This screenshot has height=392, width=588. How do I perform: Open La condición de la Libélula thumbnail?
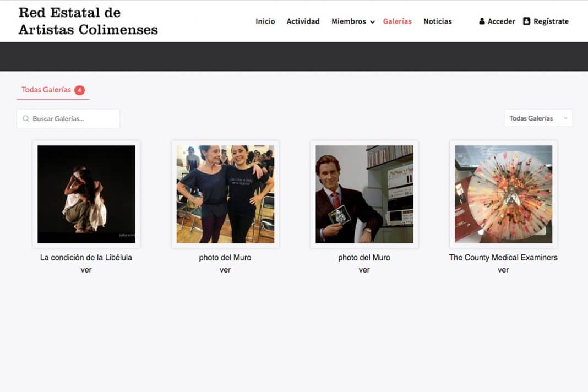86,194
